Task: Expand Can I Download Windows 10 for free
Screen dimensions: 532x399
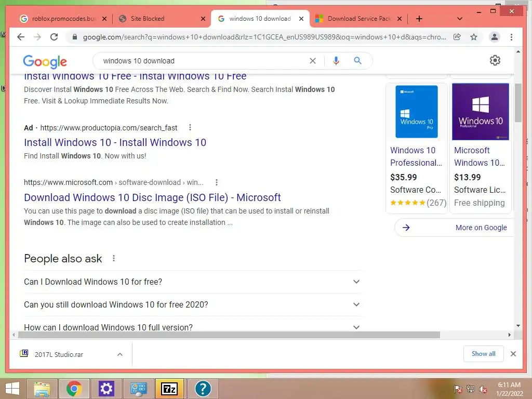Action: [x=193, y=282]
